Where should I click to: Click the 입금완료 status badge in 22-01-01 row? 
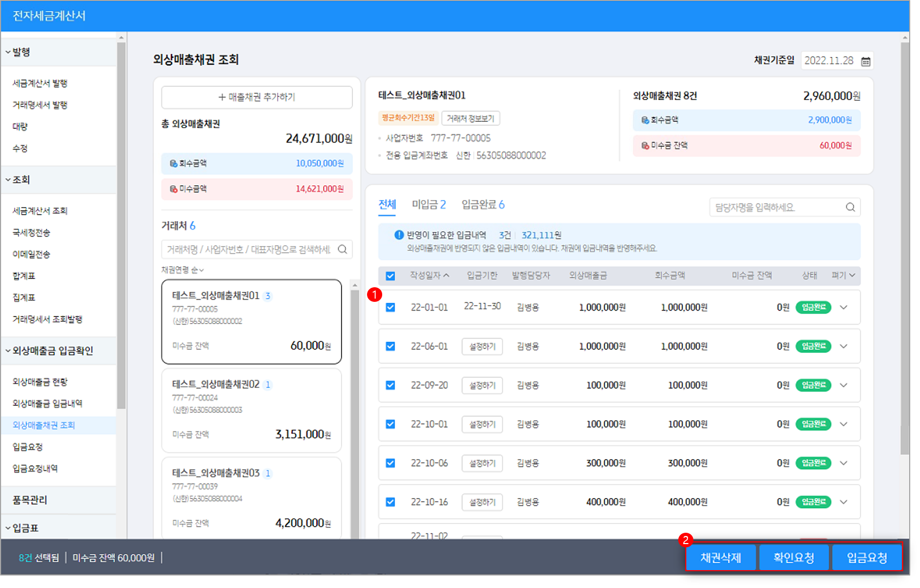pyautogui.click(x=813, y=307)
